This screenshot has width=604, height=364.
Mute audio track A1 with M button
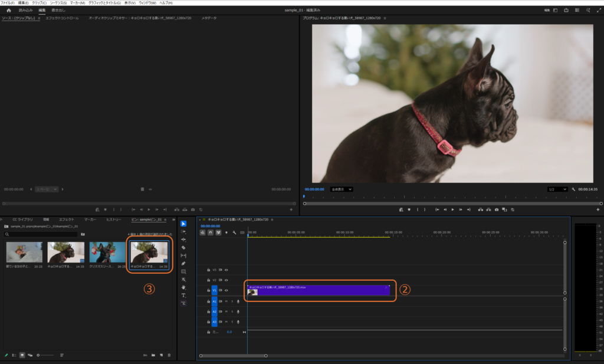coord(226,301)
